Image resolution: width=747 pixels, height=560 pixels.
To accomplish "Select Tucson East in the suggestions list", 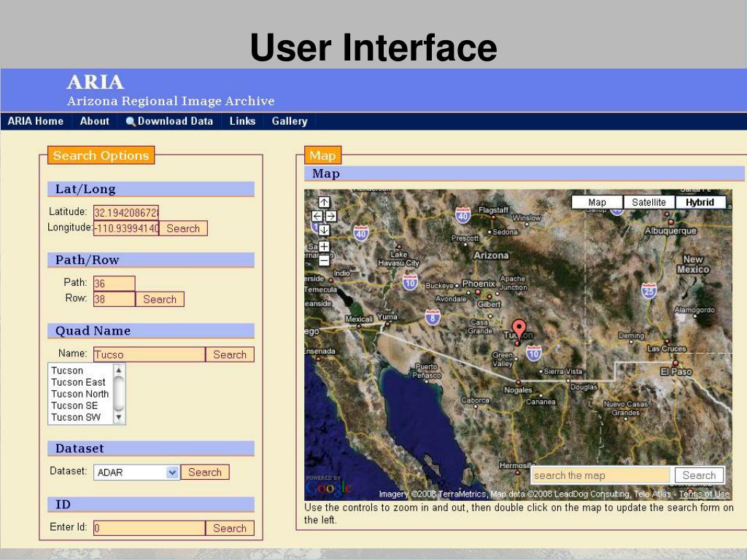I will [x=78, y=382].
